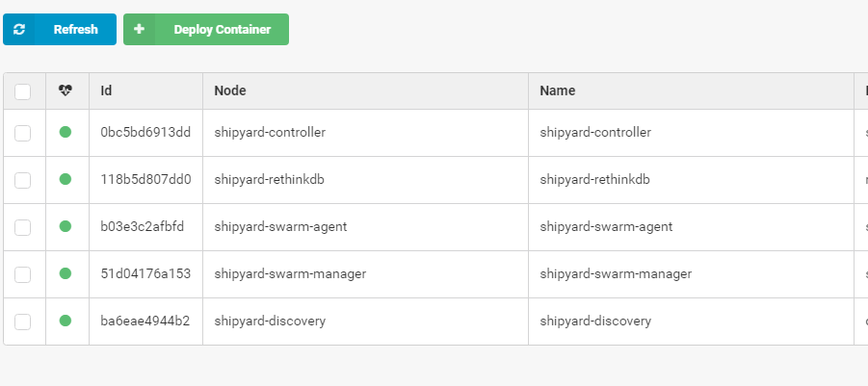
Task: Check the shipyard-controller row checkbox
Action: coord(23,133)
